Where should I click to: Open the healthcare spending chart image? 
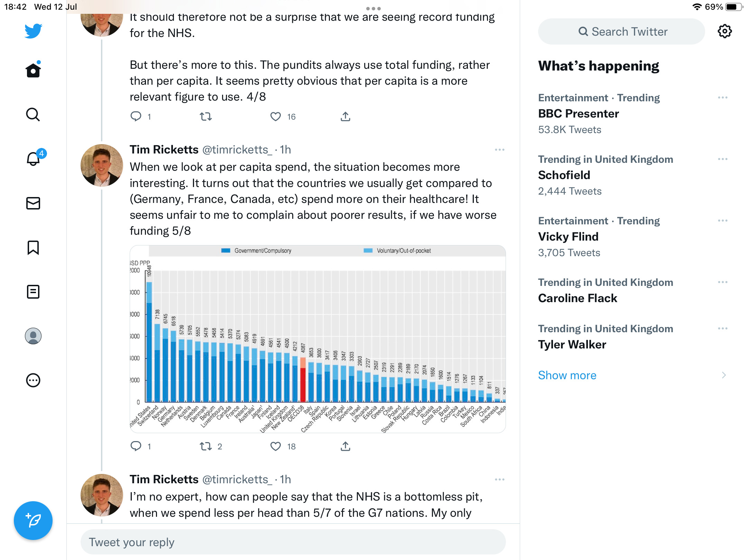coord(318,339)
